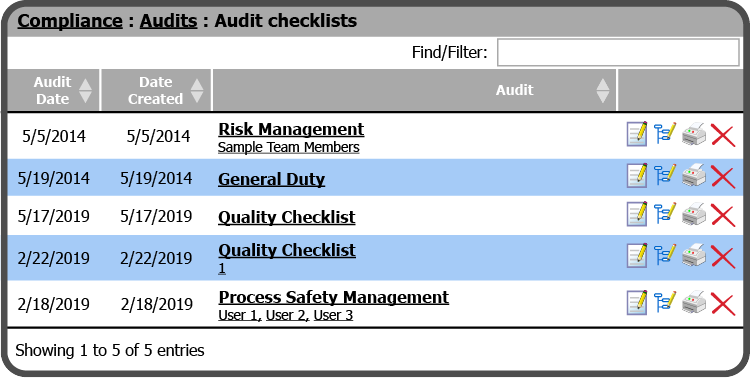Open Process Safety Management audit link
The width and height of the screenshot is (750, 378).
(333, 297)
